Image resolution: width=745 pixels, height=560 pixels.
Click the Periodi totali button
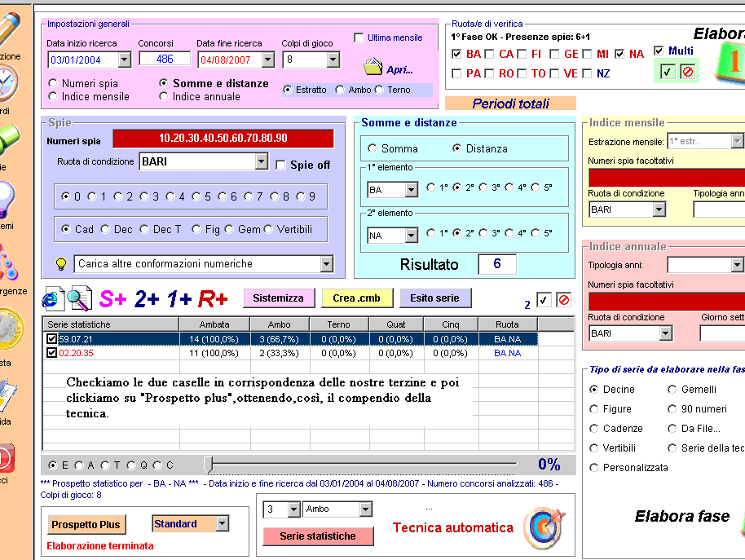coord(510,104)
